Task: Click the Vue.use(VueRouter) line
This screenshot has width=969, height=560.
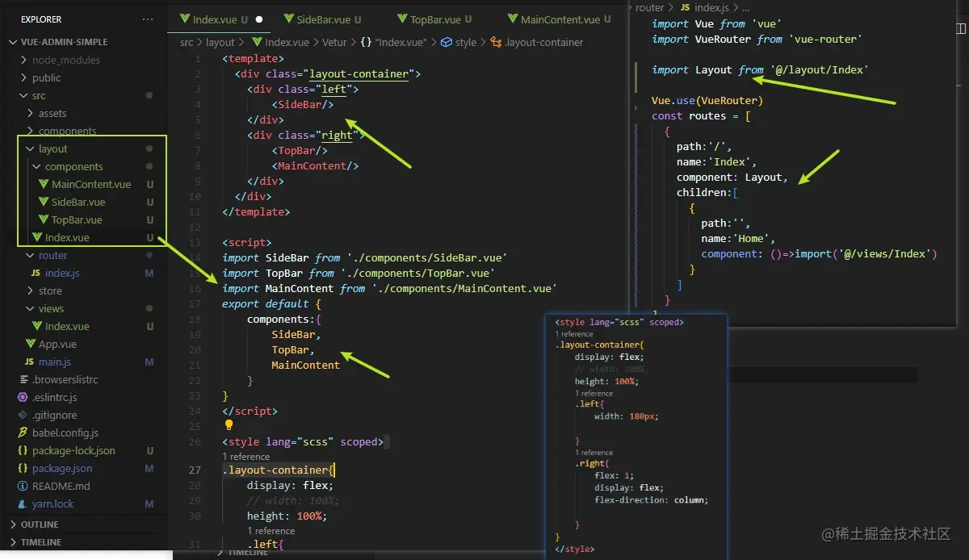Action: click(707, 100)
